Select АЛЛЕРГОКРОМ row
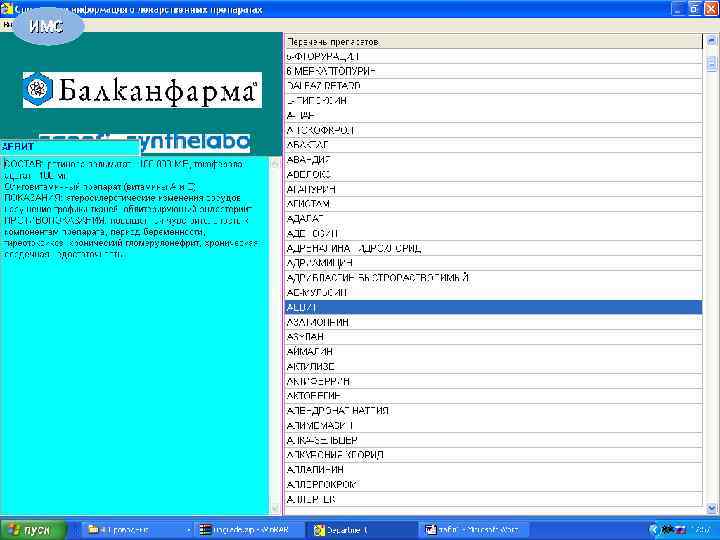Viewport: 720px width, 540px height. (493, 484)
